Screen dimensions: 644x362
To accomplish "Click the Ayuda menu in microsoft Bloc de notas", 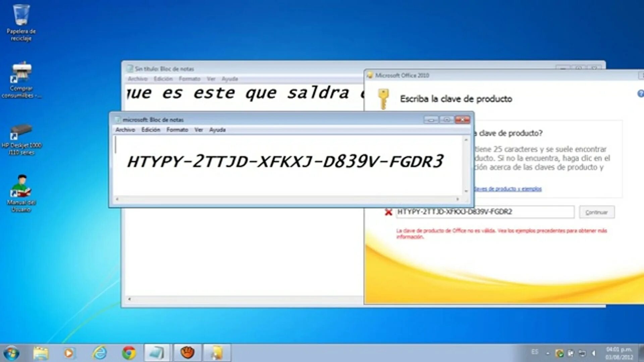I will click(x=217, y=130).
